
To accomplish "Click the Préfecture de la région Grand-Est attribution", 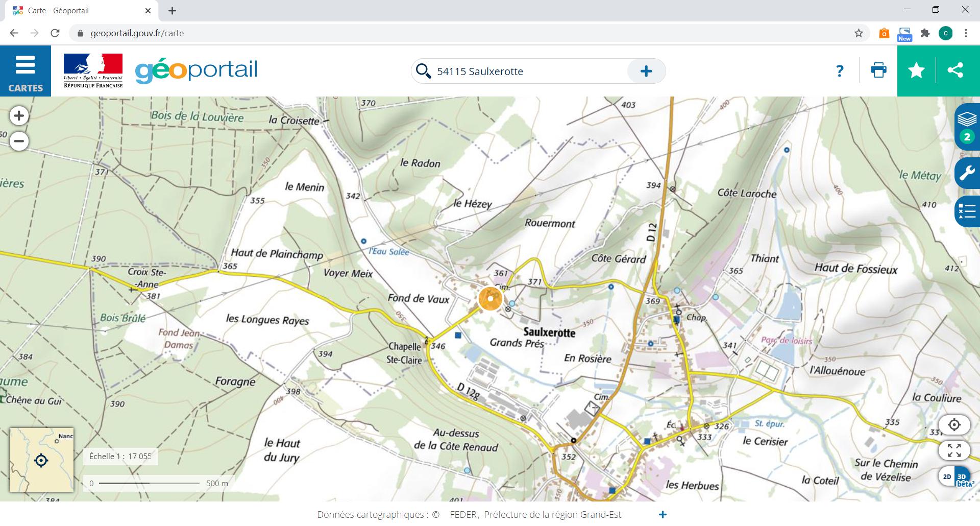I will coord(552,515).
